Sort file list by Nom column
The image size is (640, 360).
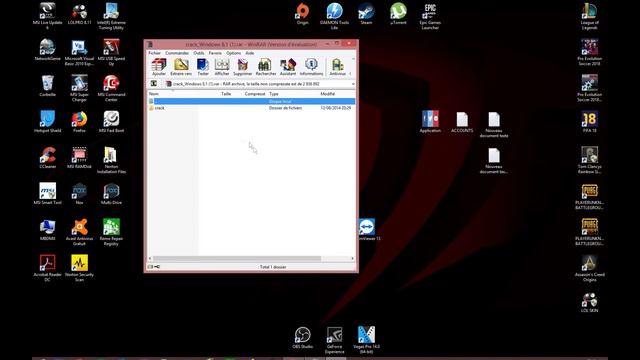153,94
